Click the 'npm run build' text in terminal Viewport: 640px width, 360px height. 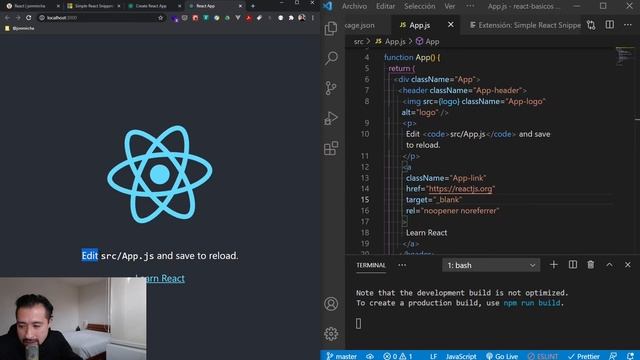531,303
